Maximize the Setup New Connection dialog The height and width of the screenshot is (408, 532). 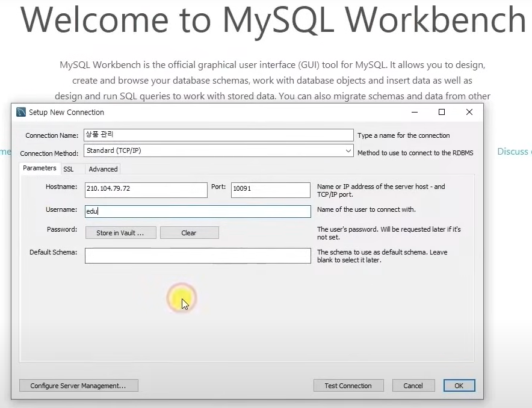(442, 112)
